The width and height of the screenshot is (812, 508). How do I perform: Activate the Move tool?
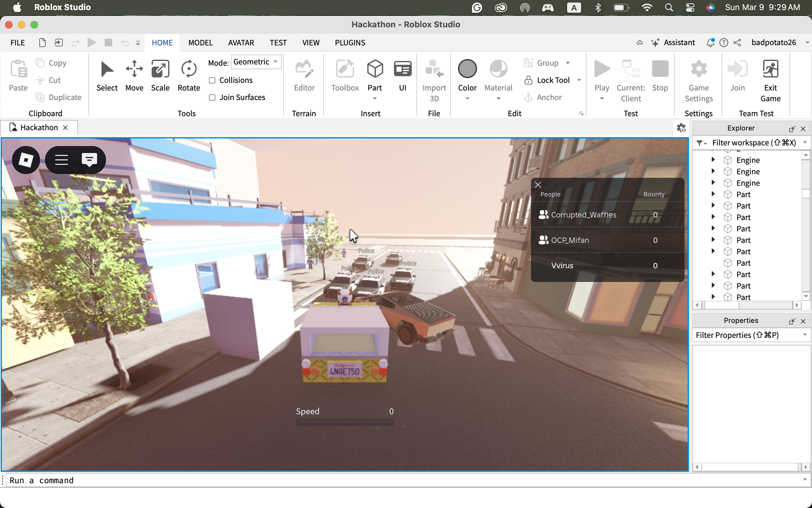pos(134,76)
